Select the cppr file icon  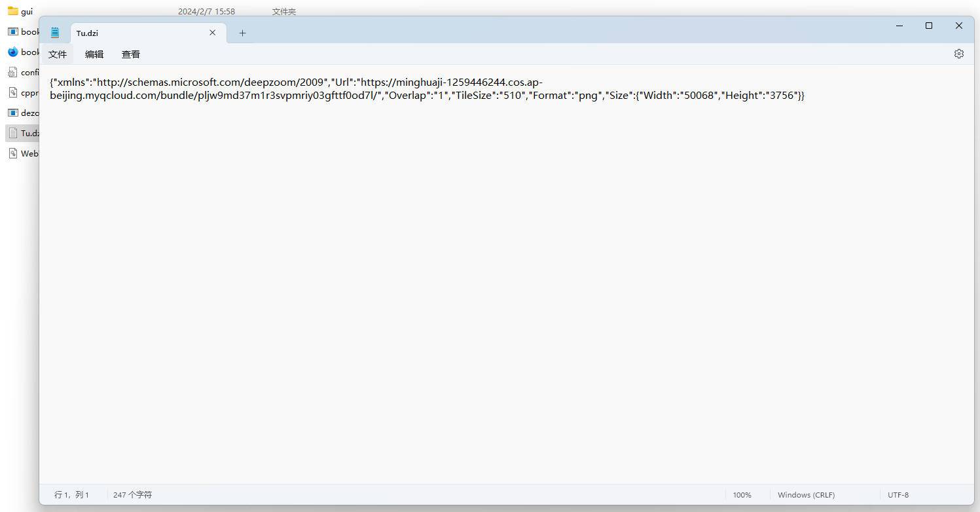tap(12, 92)
